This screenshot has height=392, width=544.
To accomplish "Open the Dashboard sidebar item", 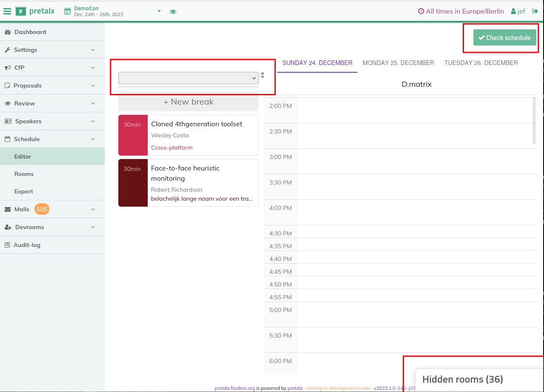I will [x=30, y=32].
